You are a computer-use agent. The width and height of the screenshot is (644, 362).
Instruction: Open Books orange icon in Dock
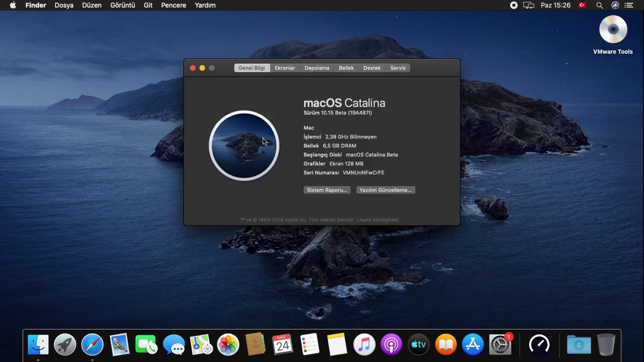click(x=446, y=345)
